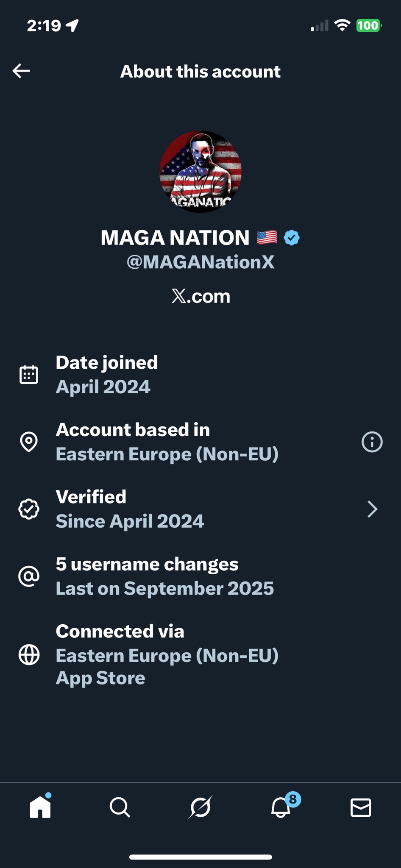Viewport: 401px width, 868px height.
Task: Open the Messages envelope icon
Action: [361, 807]
